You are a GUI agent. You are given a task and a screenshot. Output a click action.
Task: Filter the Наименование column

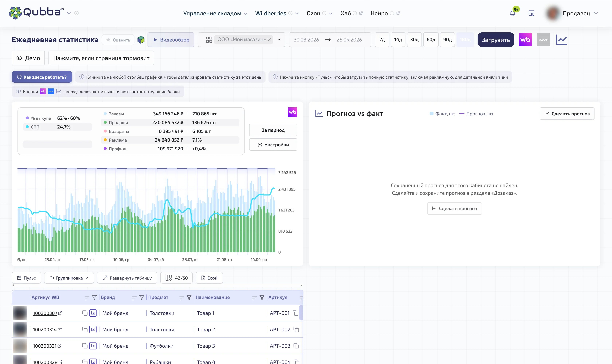[x=262, y=298]
